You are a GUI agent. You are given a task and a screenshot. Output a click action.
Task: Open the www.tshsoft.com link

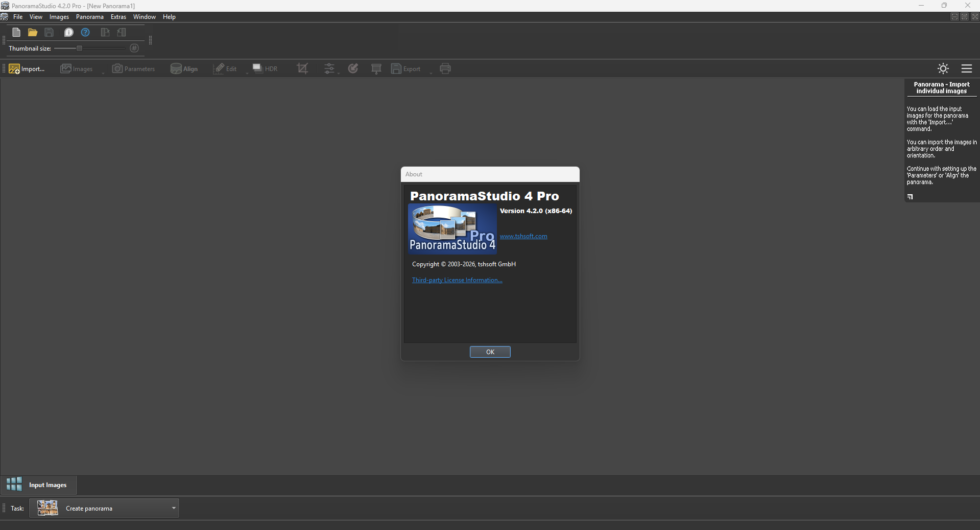(523, 236)
